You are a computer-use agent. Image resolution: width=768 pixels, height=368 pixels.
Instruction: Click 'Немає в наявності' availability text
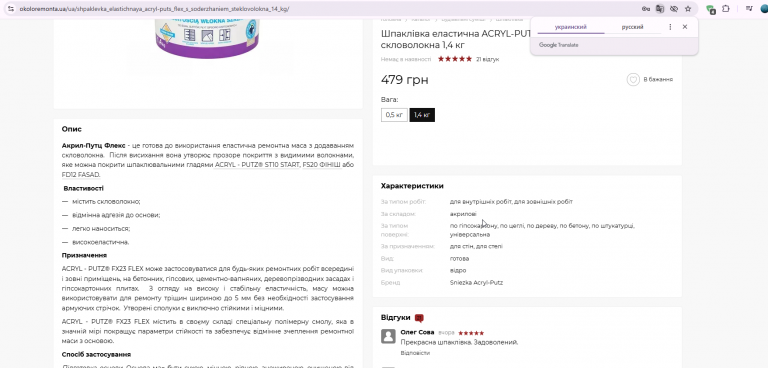[406, 59]
